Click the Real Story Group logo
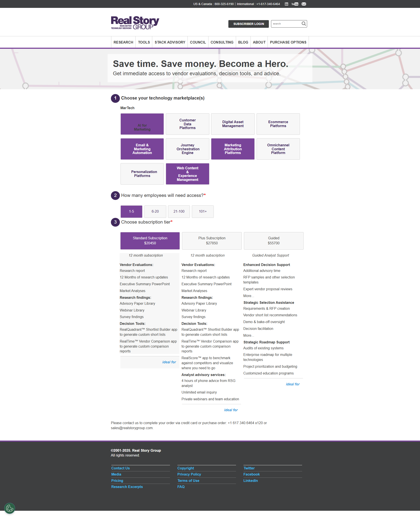 coord(135,23)
